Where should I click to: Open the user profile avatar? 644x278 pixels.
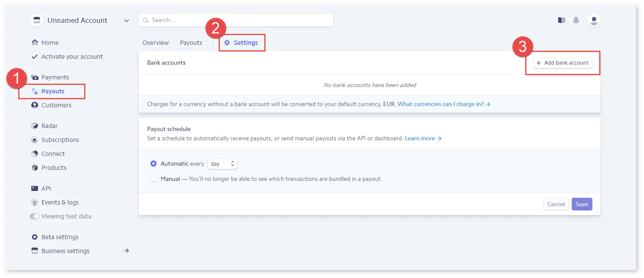tap(594, 20)
